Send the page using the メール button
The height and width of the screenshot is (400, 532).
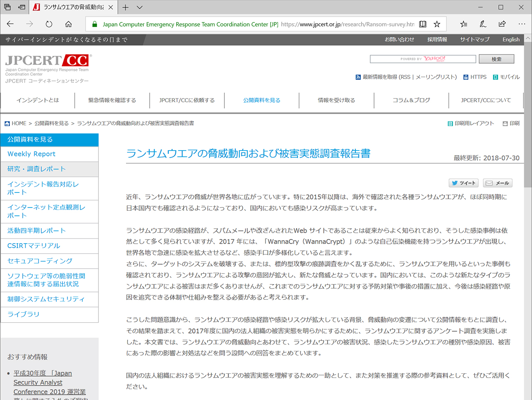[498, 183]
